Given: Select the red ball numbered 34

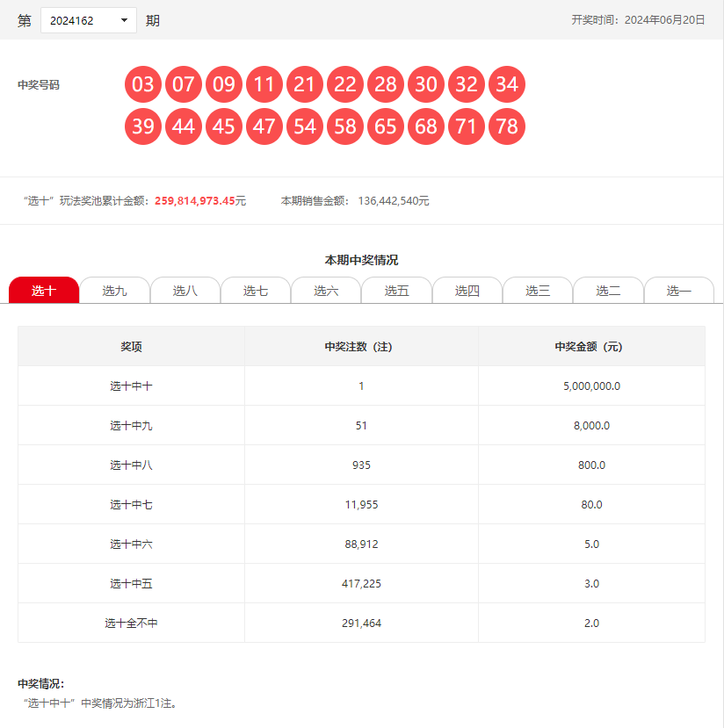Looking at the screenshot, I should pyautogui.click(x=507, y=85).
